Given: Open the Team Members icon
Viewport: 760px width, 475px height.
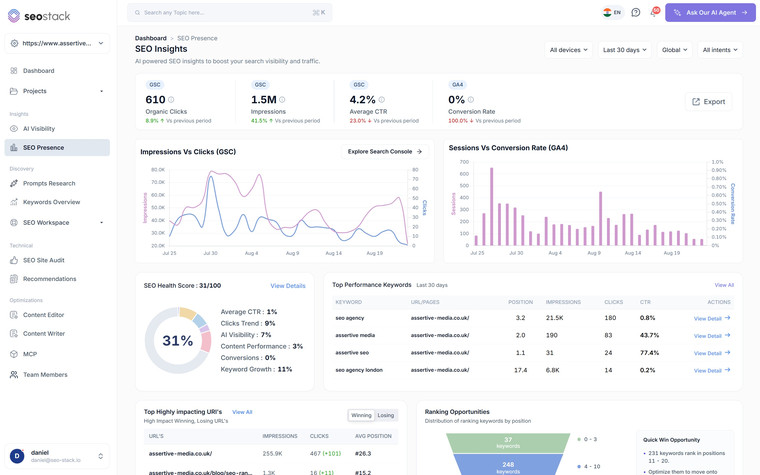Looking at the screenshot, I should 14,375.
